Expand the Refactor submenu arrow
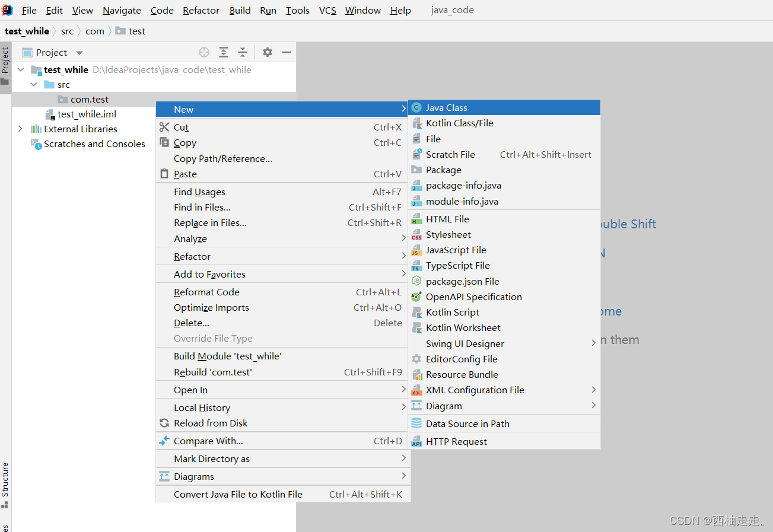Screen dimensions: 773x532 point(403,256)
